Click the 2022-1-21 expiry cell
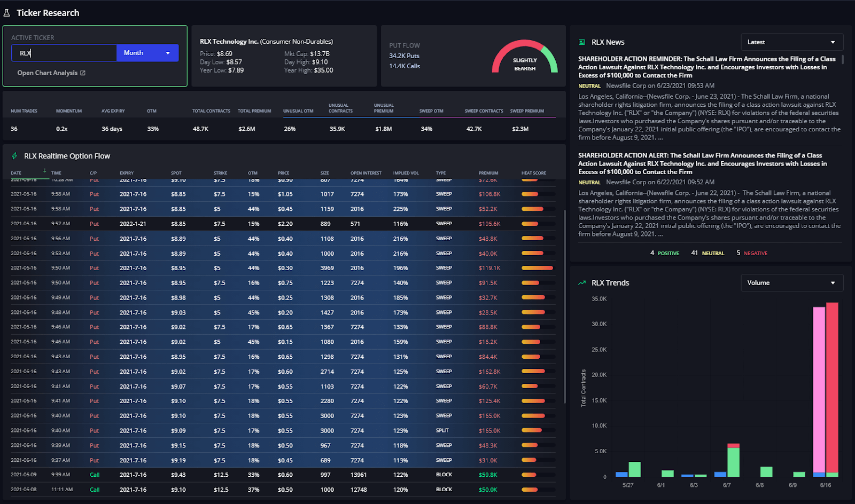The image size is (855, 504). tap(133, 224)
